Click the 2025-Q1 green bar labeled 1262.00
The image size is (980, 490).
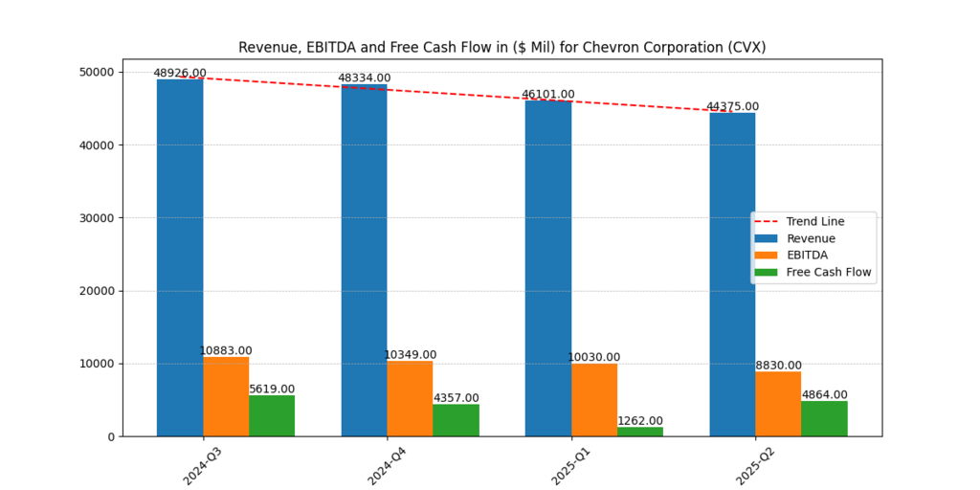640,432
